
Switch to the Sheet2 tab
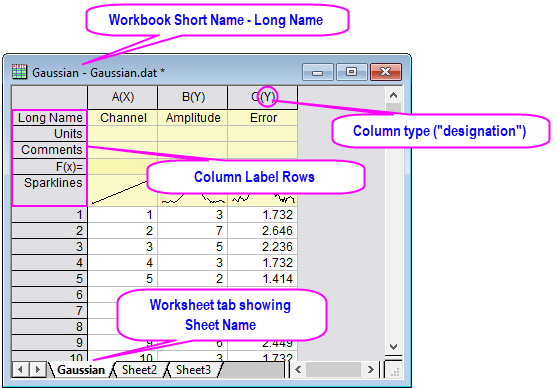point(139,370)
